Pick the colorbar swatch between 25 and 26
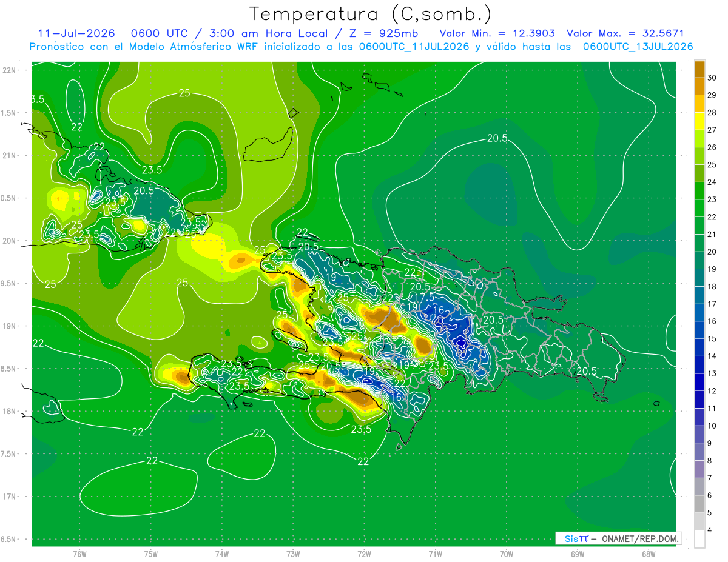The image size is (728, 562). [699, 156]
